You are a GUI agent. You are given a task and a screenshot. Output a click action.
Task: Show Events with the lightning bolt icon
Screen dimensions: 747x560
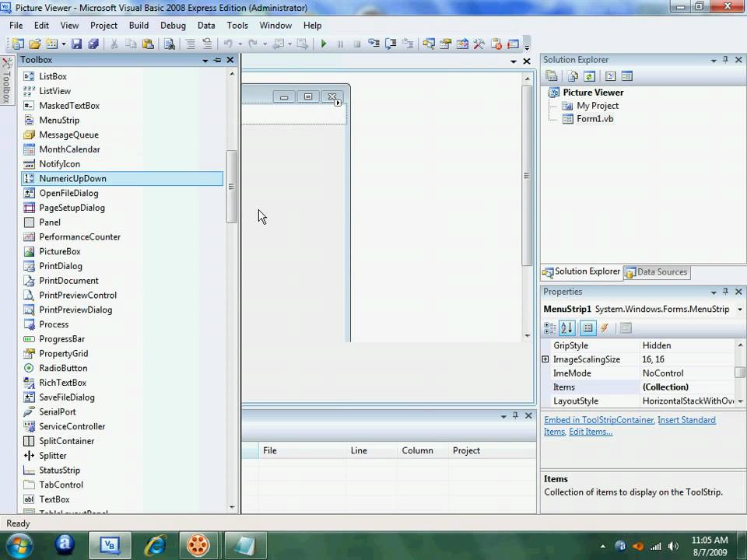tap(605, 328)
